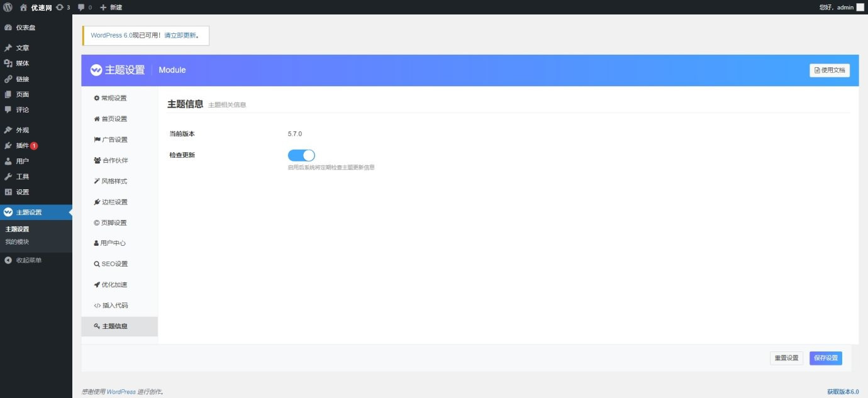The height and width of the screenshot is (398, 868).
Task: Open 主题设置 submenu item
Action: pyautogui.click(x=18, y=229)
